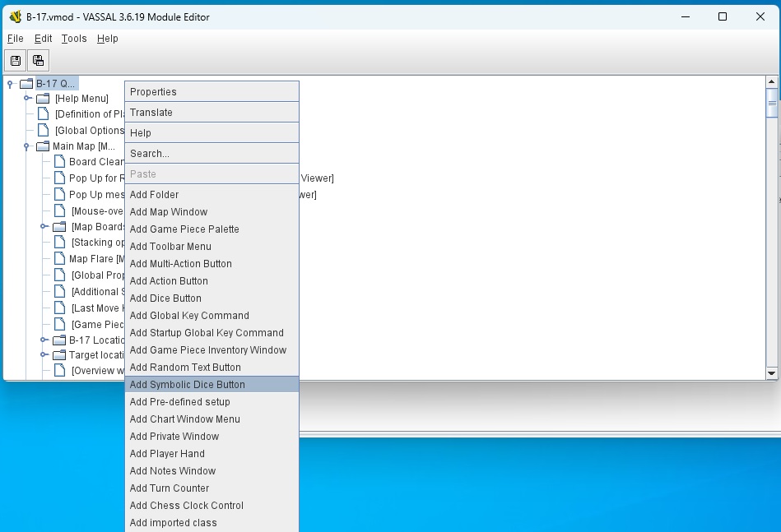Viewport: 781px width, 532px height.
Task: Choose Add Folder from the context menu
Action: (212, 195)
